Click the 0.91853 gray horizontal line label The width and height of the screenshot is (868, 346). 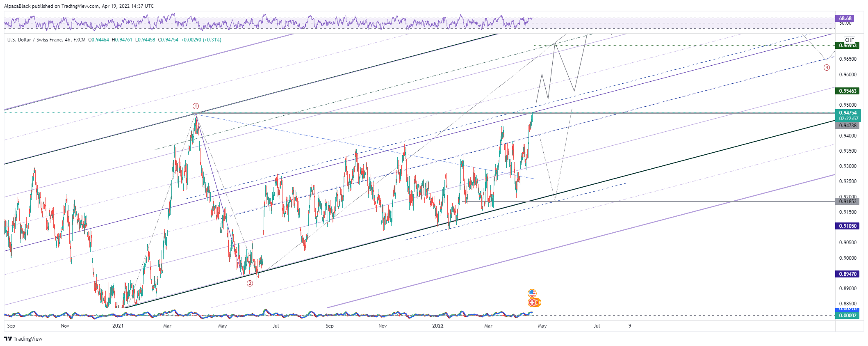847,201
